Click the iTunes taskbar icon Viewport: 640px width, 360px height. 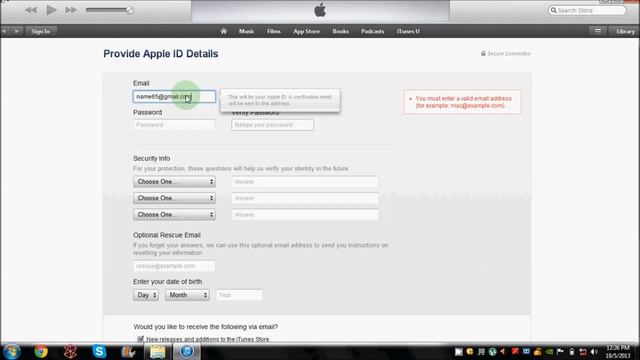click(187, 351)
